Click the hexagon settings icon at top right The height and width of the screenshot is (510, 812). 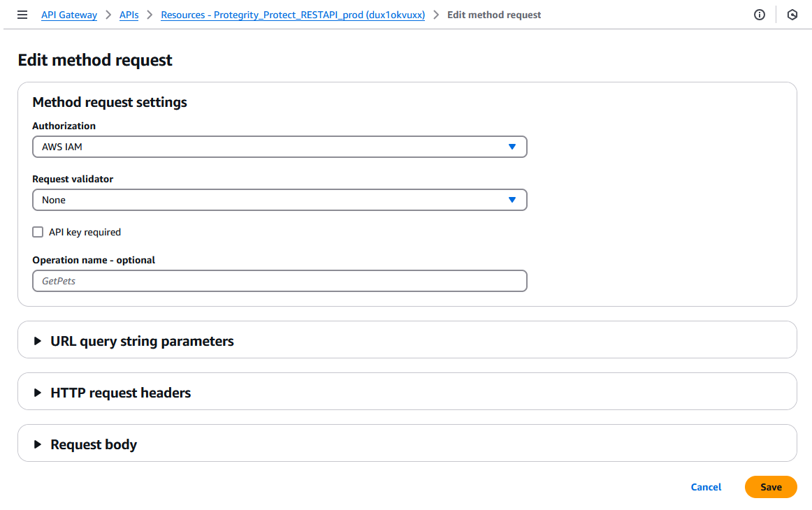click(x=792, y=15)
